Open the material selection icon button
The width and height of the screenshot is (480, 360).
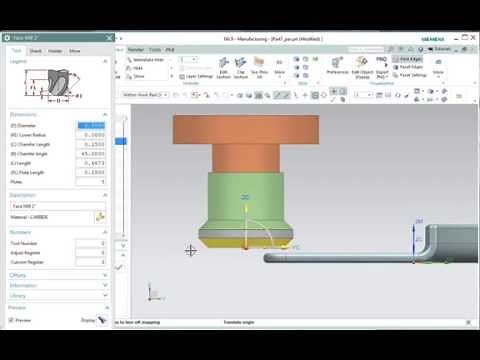pos(100,217)
